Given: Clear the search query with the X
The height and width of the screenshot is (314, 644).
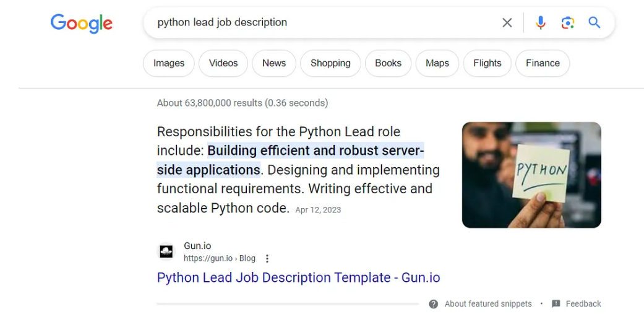Looking at the screenshot, I should pyautogui.click(x=507, y=22).
